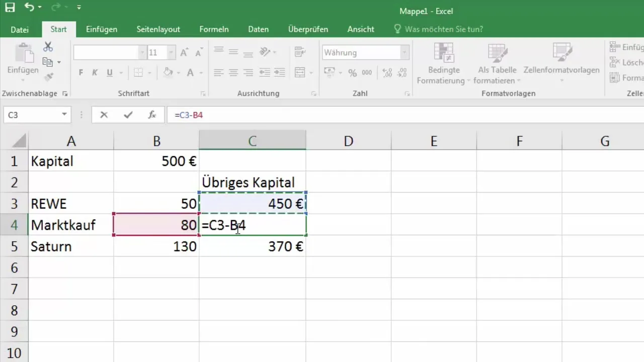
Task: Click the Undo arrow icon
Action: coord(29,8)
